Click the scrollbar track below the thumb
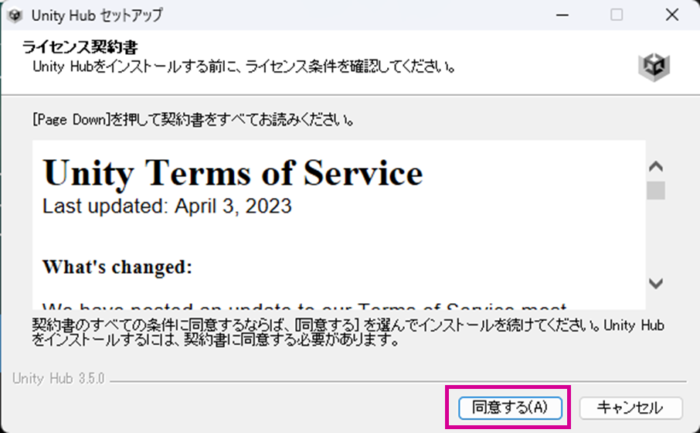Image resolution: width=700 pixels, height=433 pixels. coord(655,238)
